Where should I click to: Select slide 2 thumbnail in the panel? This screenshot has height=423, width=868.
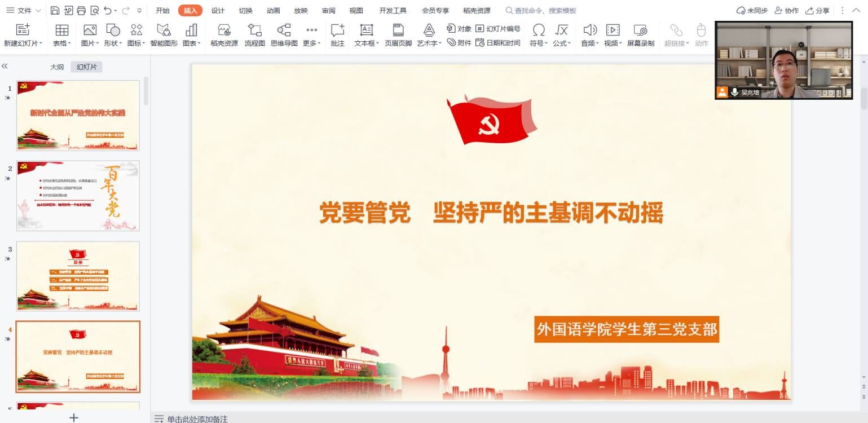click(78, 196)
